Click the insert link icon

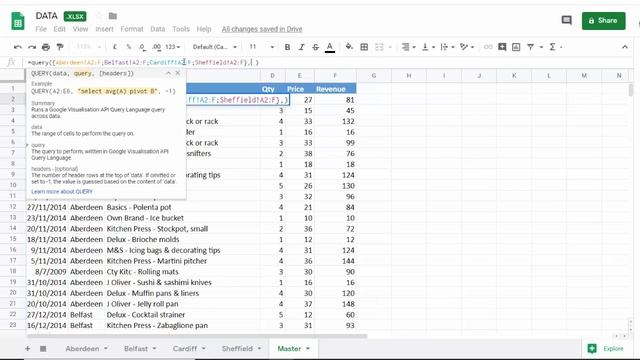pos(488,47)
